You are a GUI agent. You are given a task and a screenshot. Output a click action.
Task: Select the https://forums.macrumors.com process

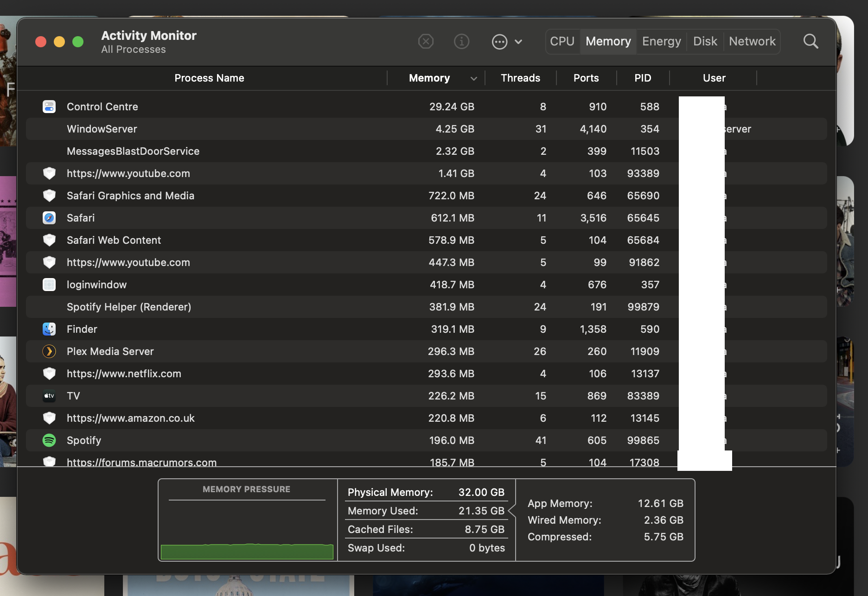pyautogui.click(x=141, y=462)
